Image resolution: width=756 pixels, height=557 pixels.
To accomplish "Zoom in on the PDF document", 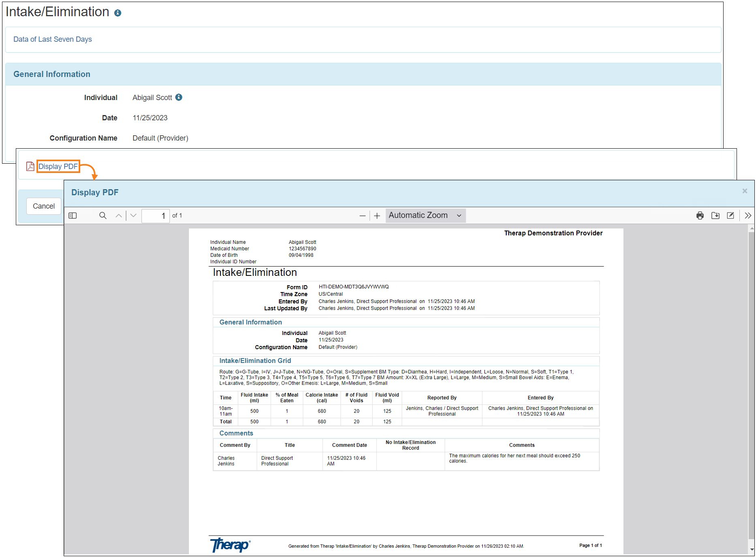I will (377, 216).
